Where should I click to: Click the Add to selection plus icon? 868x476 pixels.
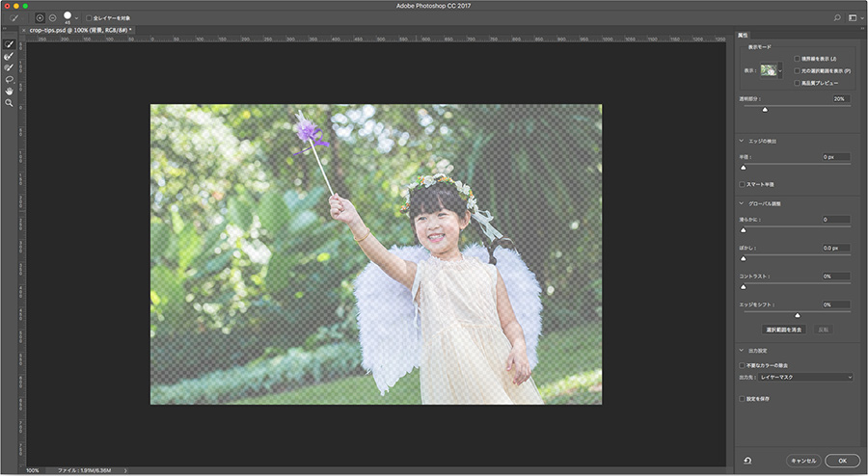point(40,18)
